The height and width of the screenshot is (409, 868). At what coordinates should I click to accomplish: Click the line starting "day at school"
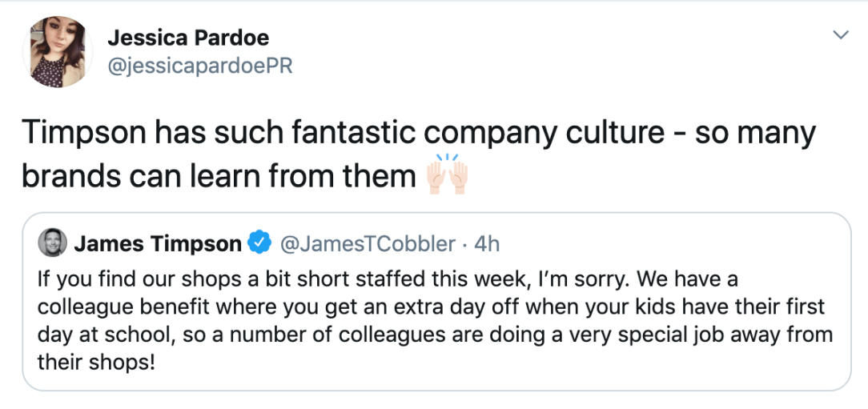coord(435,335)
